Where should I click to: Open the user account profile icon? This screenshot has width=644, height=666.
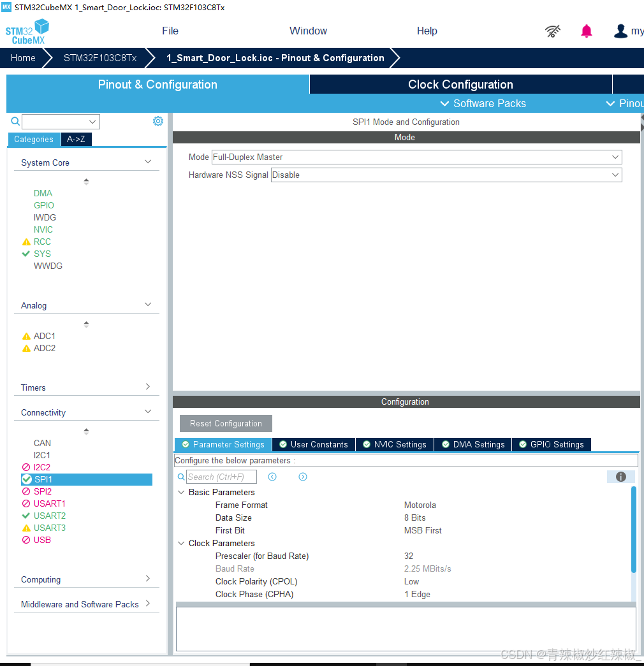(x=620, y=31)
